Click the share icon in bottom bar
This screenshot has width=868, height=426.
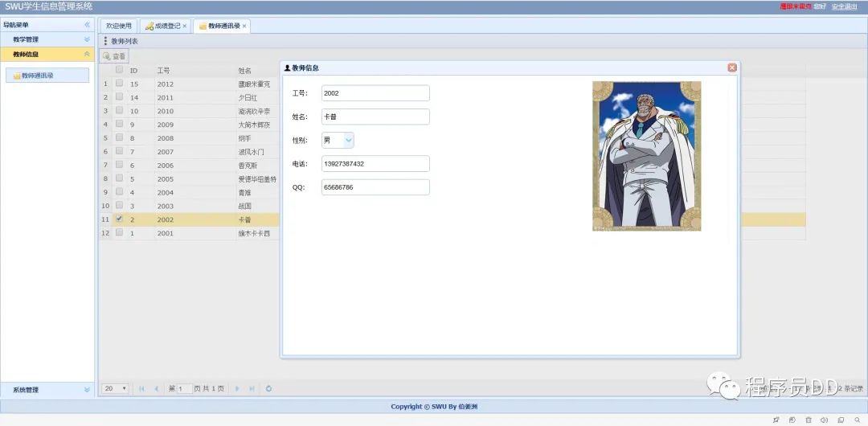click(792, 420)
